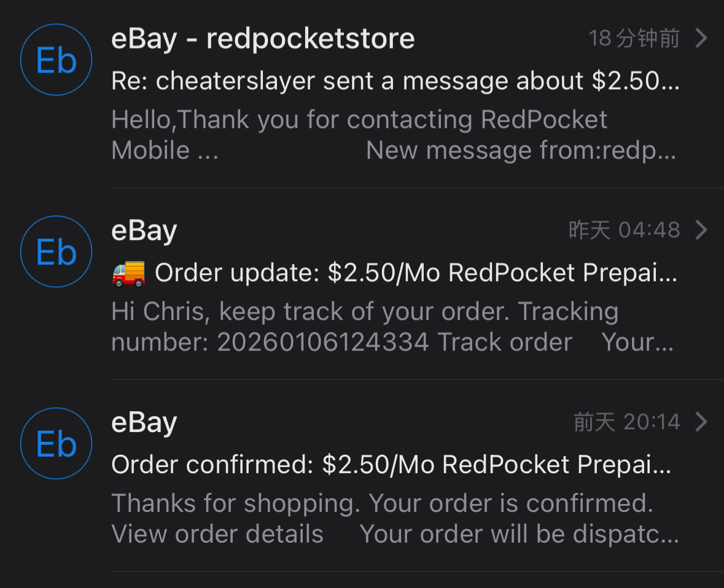The height and width of the screenshot is (588, 724).
Task: Select the tracking number 20260106124334 text
Action: pos(322,342)
